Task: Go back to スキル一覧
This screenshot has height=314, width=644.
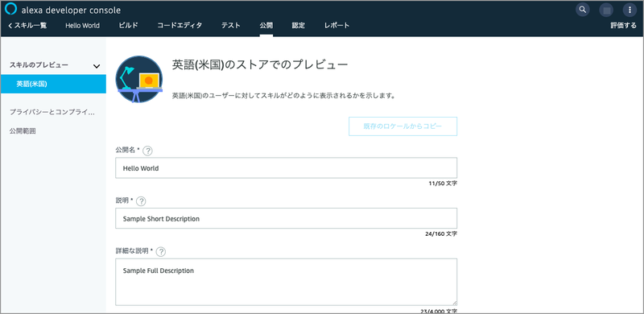Action: (27, 26)
